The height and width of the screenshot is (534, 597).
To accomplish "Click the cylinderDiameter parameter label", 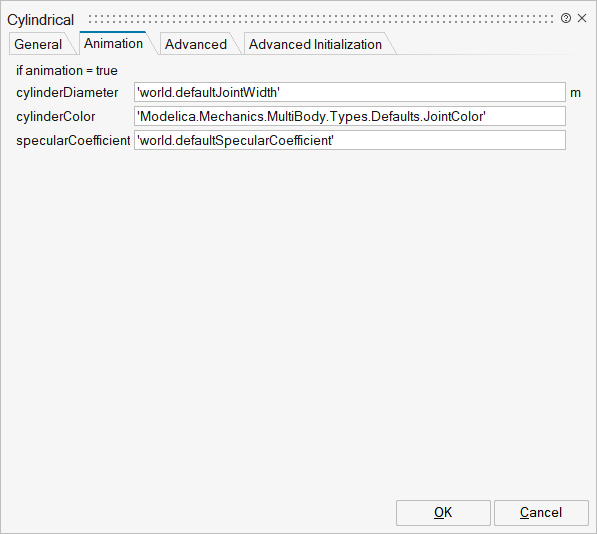I will click(67, 92).
